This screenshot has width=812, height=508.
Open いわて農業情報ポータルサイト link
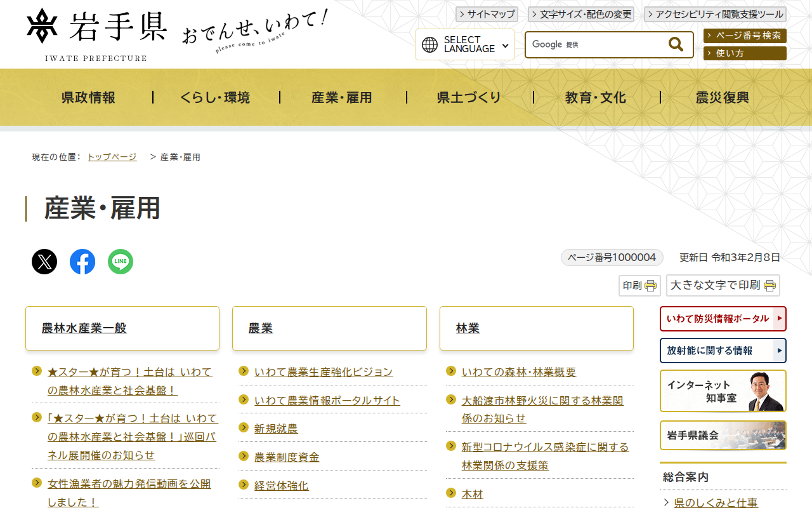coord(327,401)
